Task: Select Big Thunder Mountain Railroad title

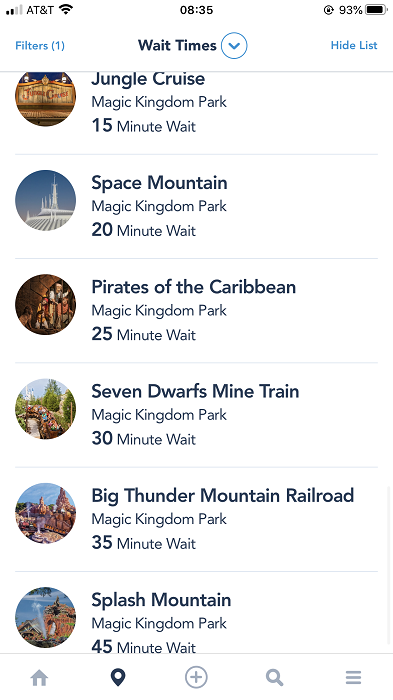Action: 222,496
